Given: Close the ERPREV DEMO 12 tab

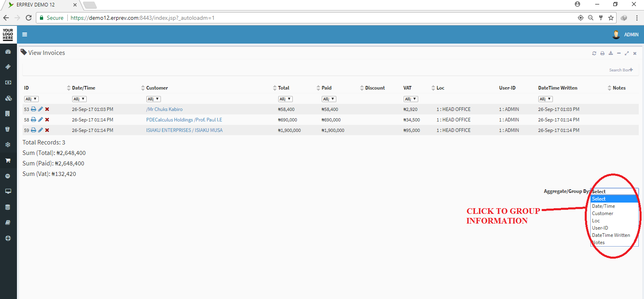Looking at the screenshot, I should click(75, 5).
